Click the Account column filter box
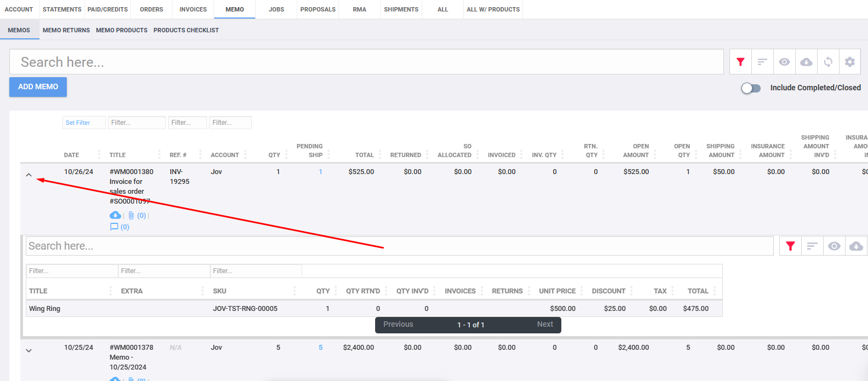868x381 pixels. [231, 123]
